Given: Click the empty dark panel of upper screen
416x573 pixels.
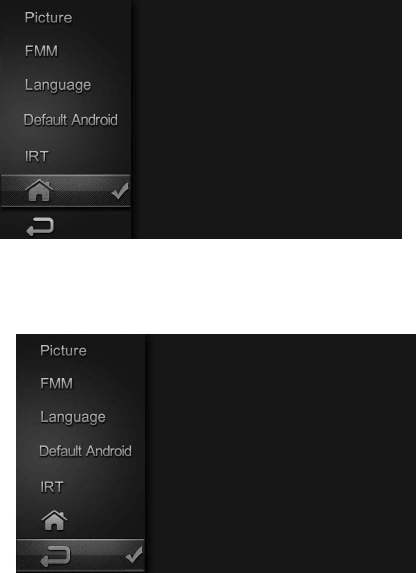Looking at the screenshot, I should pos(266,119).
